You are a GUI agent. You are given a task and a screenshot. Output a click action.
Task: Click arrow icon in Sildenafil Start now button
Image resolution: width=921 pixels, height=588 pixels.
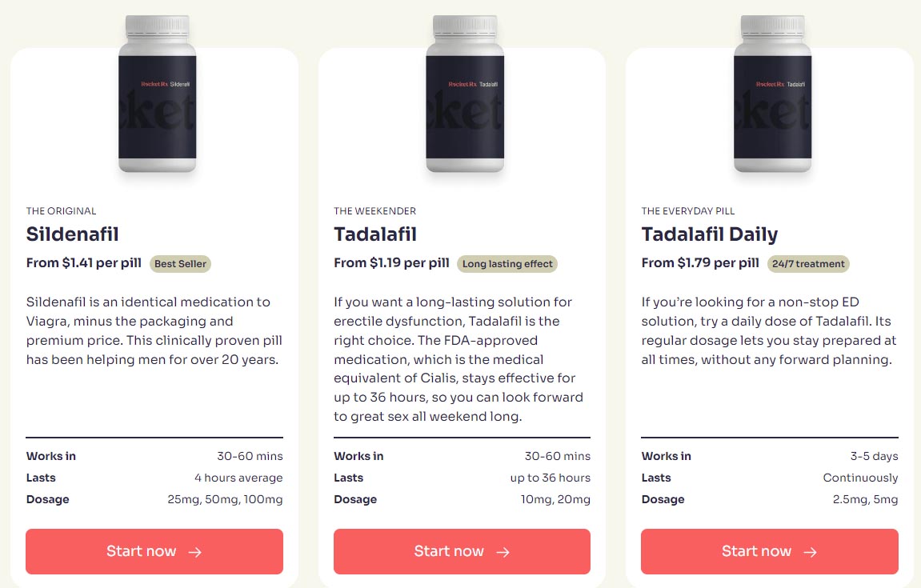click(x=195, y=551)
